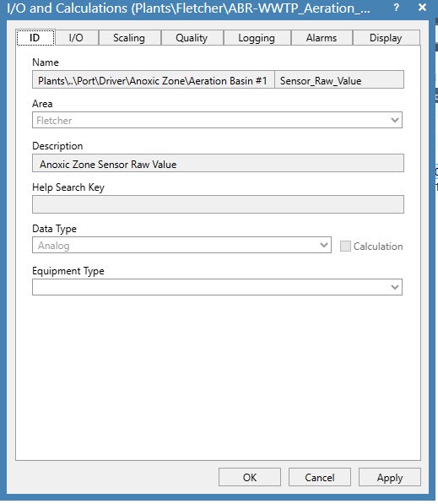Click the help question mark icon
This screenshot has height=504, width=438.
coord(397,8)
